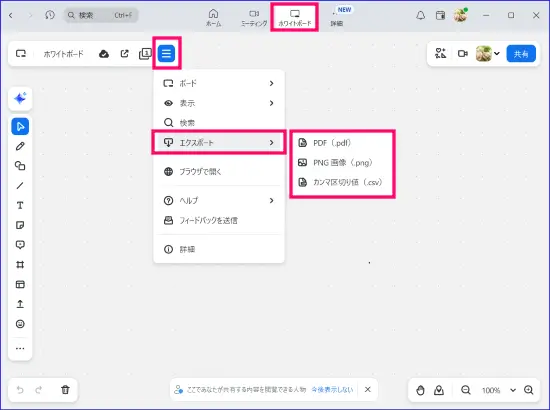Click the upload tool icon
550x410 pixels.
tap(20, 304)
